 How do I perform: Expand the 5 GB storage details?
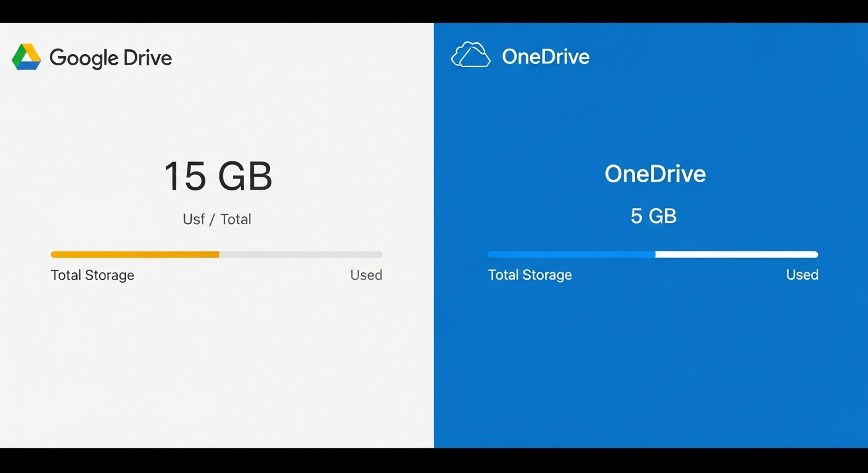point(655,216)
